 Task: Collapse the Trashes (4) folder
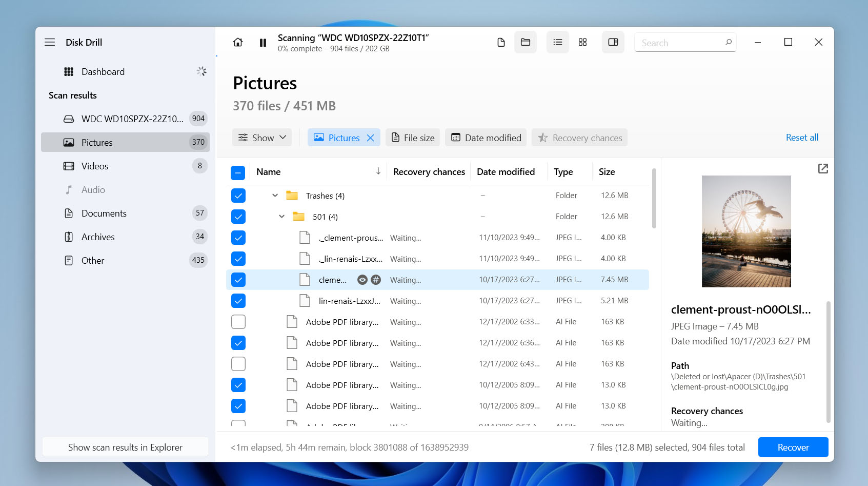point(275,196)
